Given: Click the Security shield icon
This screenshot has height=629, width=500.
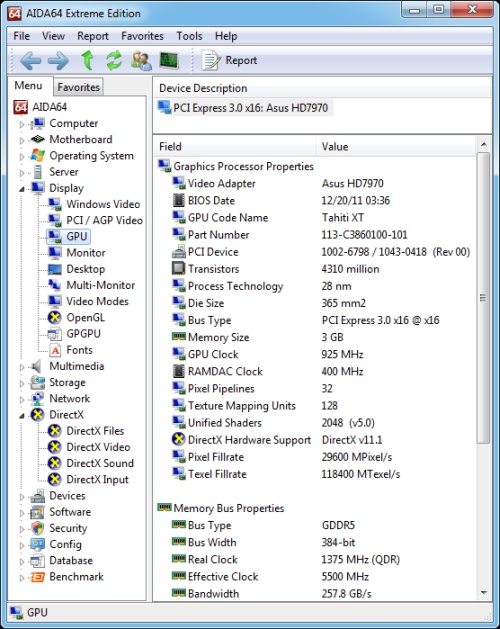Looking at the screenshot, I should [x=38, y=528].
